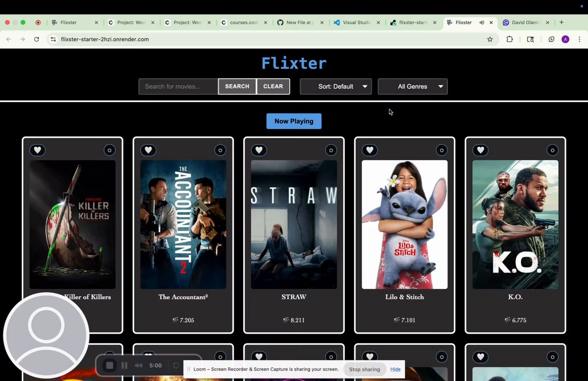
Task: Focus the Search for movies input field
Action: pos(178,86)
